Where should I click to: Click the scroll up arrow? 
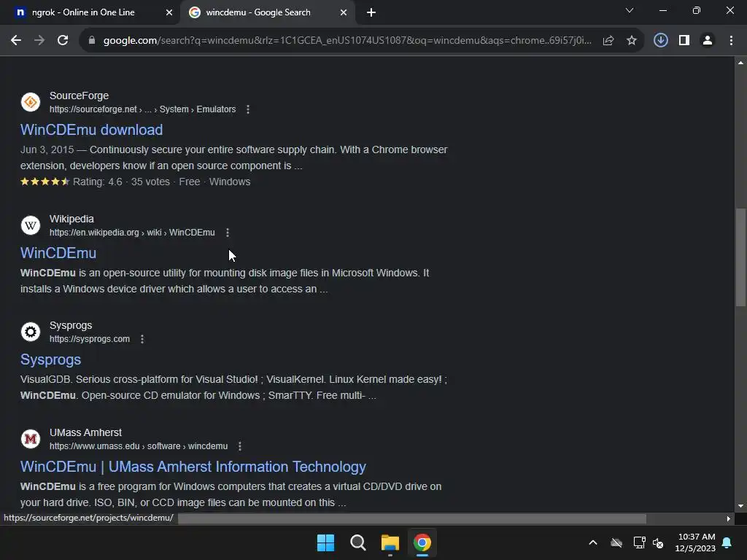(740, 63)
